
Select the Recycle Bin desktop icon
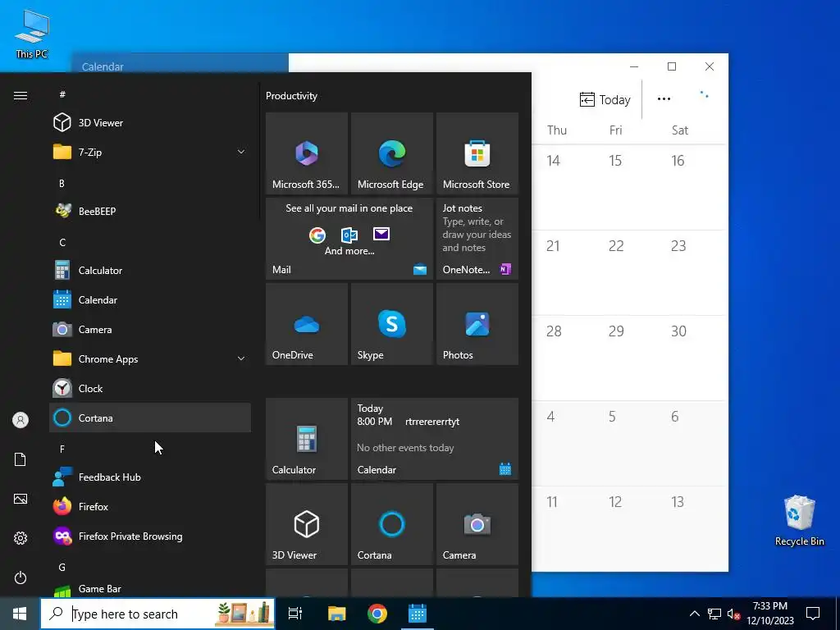tap(799, 520)
